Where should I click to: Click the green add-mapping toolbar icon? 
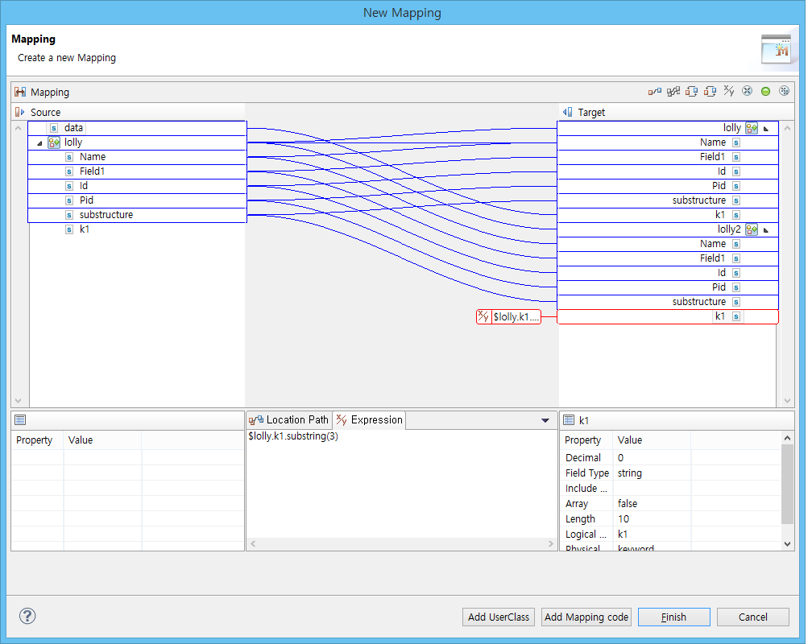point(765,91)
